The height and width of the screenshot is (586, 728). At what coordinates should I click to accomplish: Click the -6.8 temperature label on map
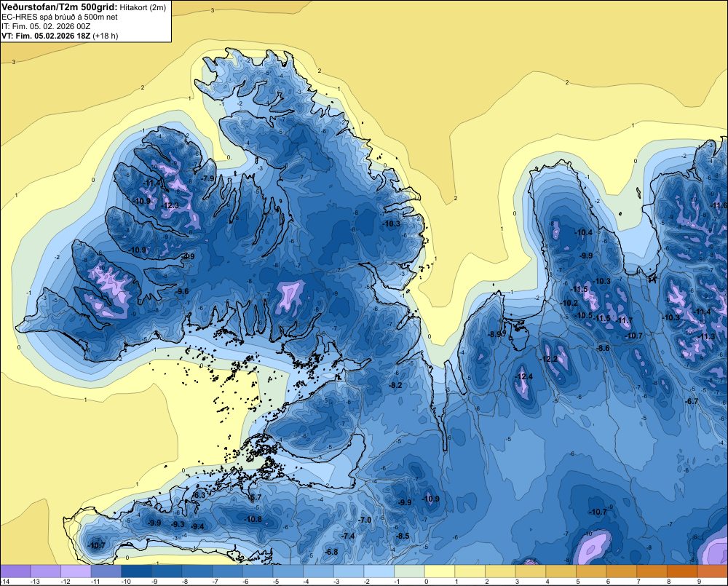pos(331,552)
